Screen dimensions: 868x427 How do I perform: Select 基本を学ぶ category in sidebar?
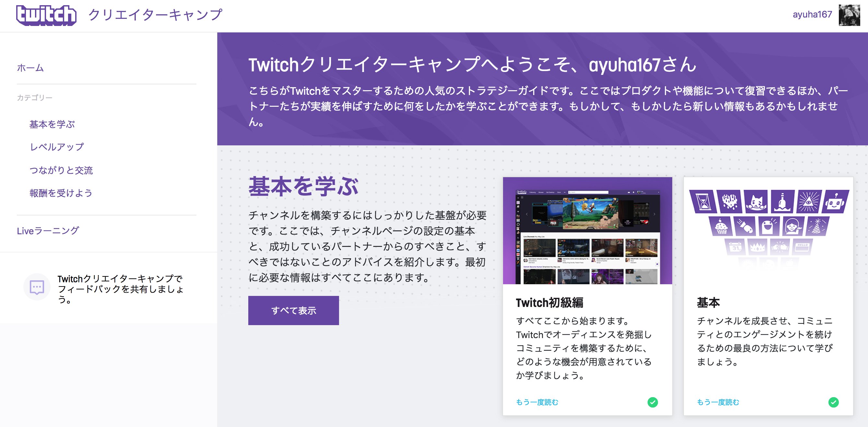pos(52,124)
